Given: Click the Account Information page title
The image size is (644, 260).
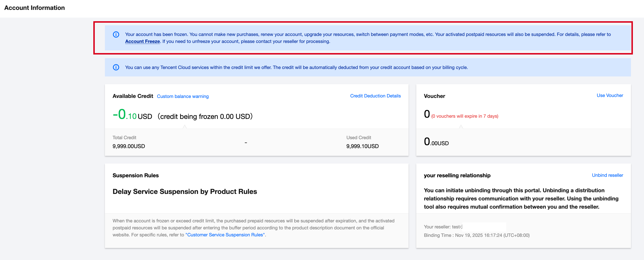Looking at the screenshot, I should click(35, 8).
